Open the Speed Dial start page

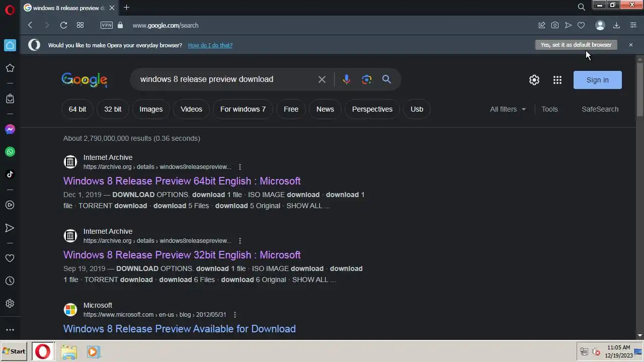(80, 25)
